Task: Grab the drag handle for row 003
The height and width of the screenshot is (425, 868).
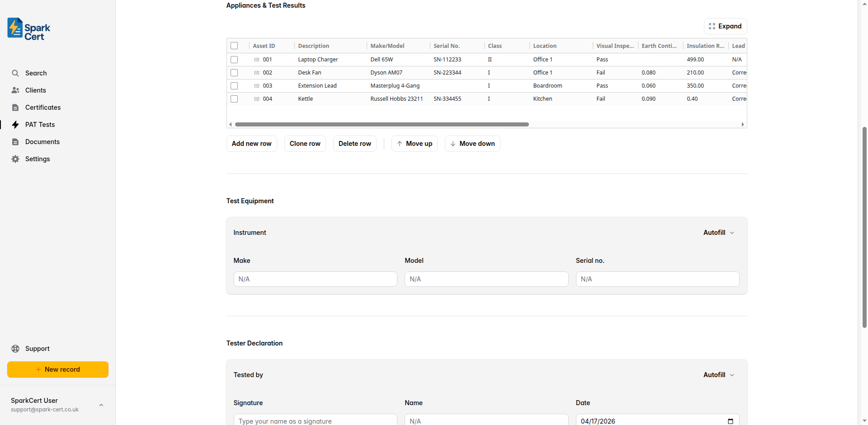Action: (257, 86)
